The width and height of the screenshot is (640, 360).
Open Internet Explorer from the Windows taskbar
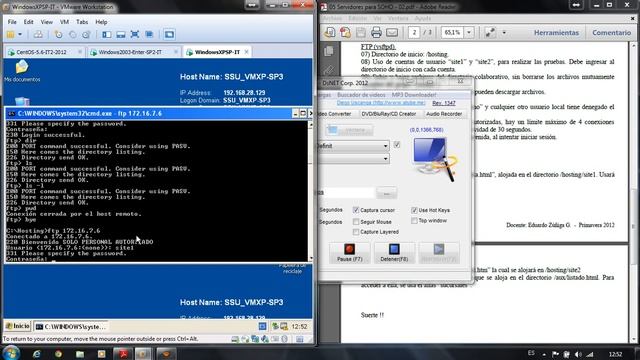[x=36, y=354]
